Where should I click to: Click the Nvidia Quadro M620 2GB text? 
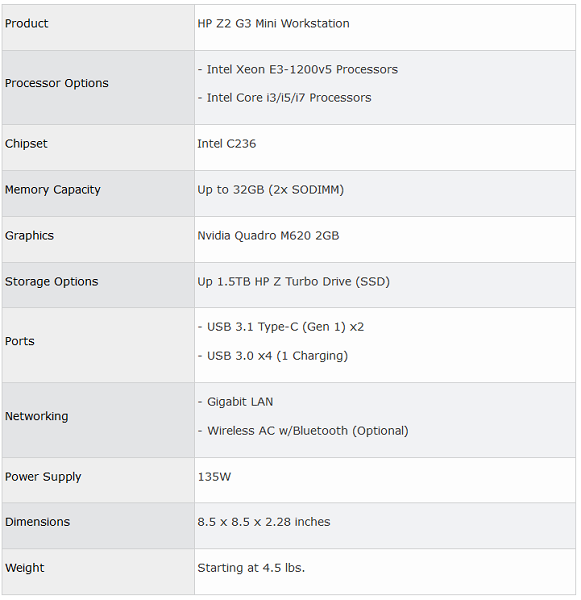268,235
